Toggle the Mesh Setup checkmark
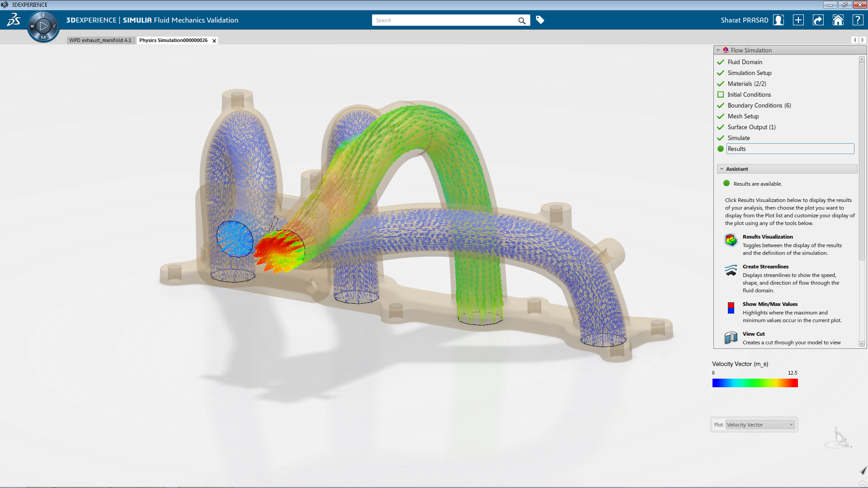 [721, 116]
